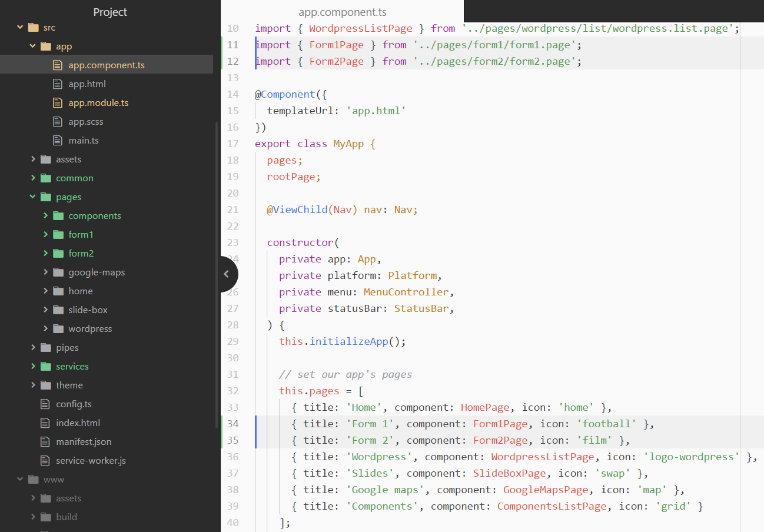
Task: Click the main.ts file icon
Action: (x=57, y=140)
